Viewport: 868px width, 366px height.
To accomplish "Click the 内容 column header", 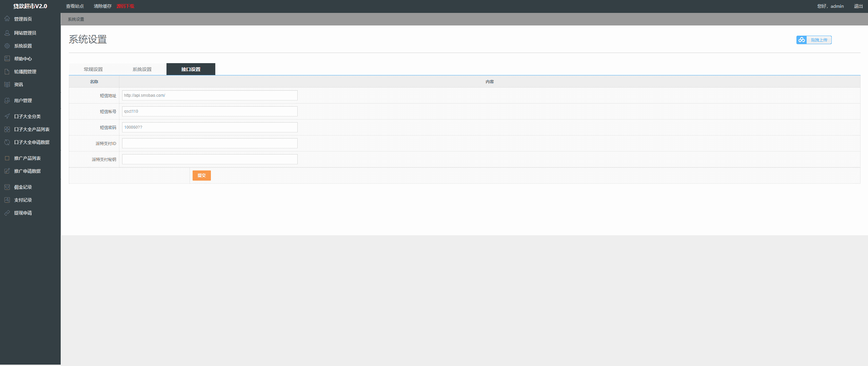I will coord(490,82).
